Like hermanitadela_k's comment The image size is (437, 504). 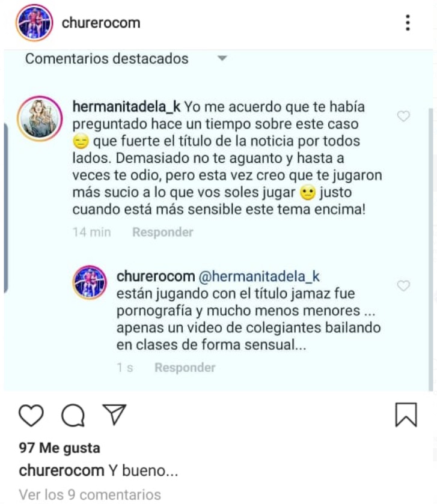coord(404,117)
